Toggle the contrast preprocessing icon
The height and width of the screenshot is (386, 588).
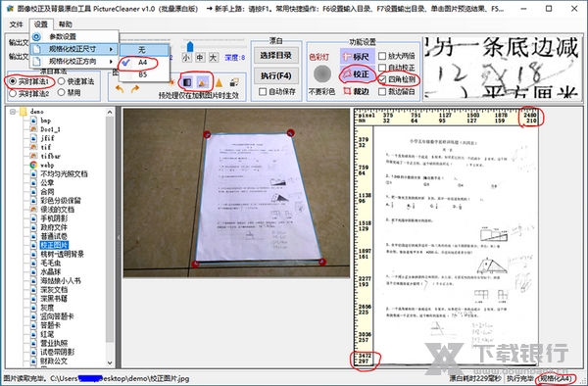pos(187,82)
